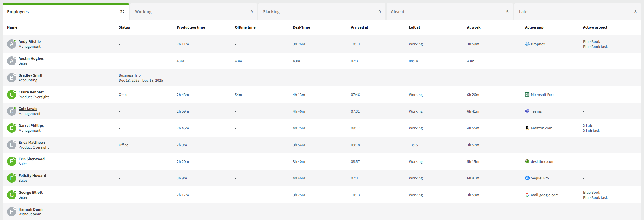The width and height of the screenshot is (644, 220).
Task: Click the Teams app icon
Action: 527,111
